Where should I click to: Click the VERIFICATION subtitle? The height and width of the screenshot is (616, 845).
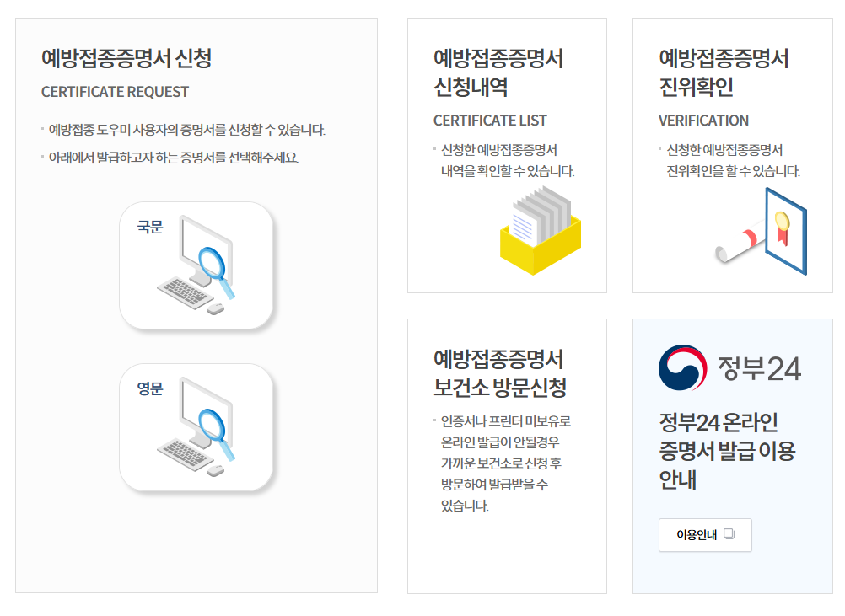tap(703, 121)
